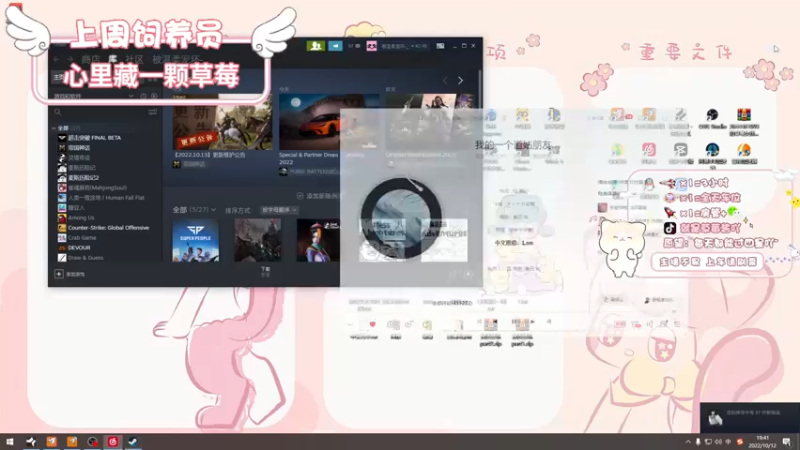Viewport: 800px width, 450px height.
Task: Enter Steam Big Picture mode
Action: 440,46
